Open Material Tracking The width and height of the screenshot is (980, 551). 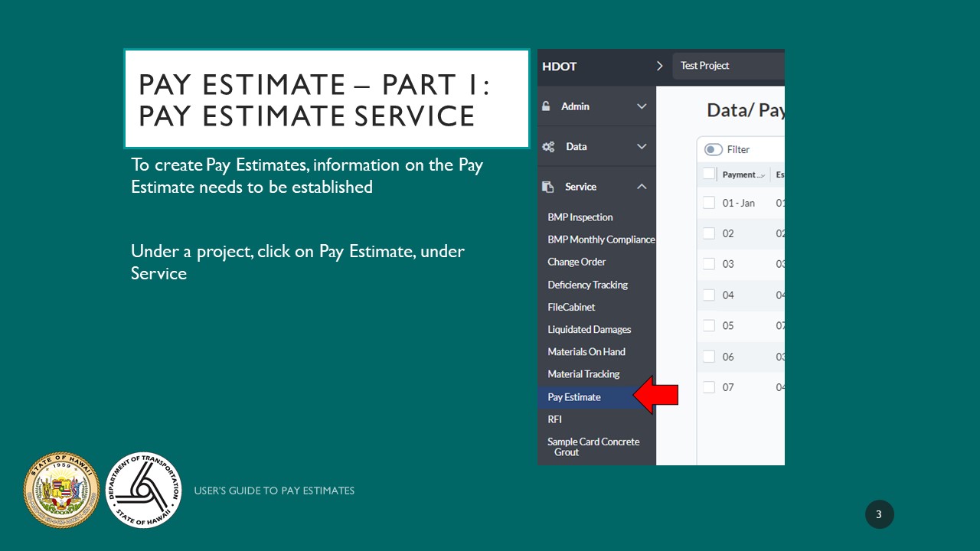coord(583,374)
